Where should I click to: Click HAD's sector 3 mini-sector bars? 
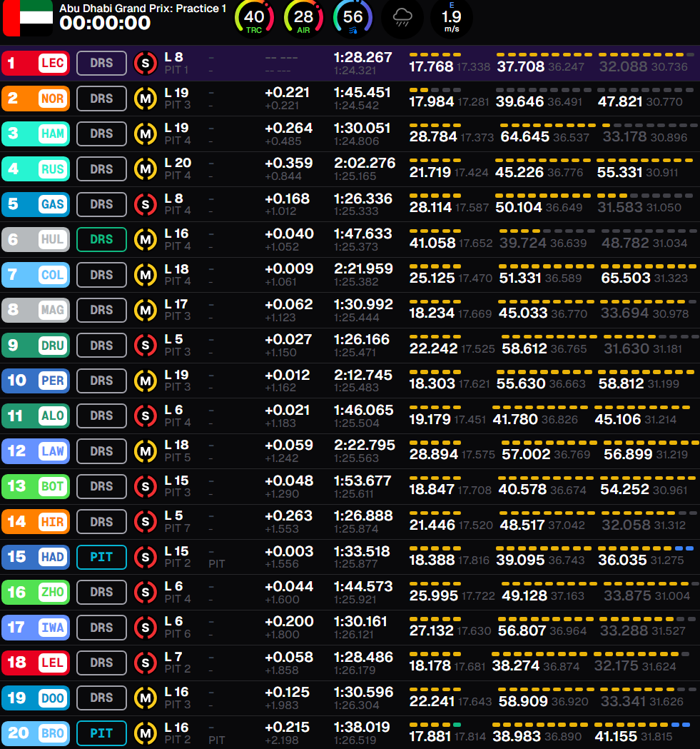(646, 548)
